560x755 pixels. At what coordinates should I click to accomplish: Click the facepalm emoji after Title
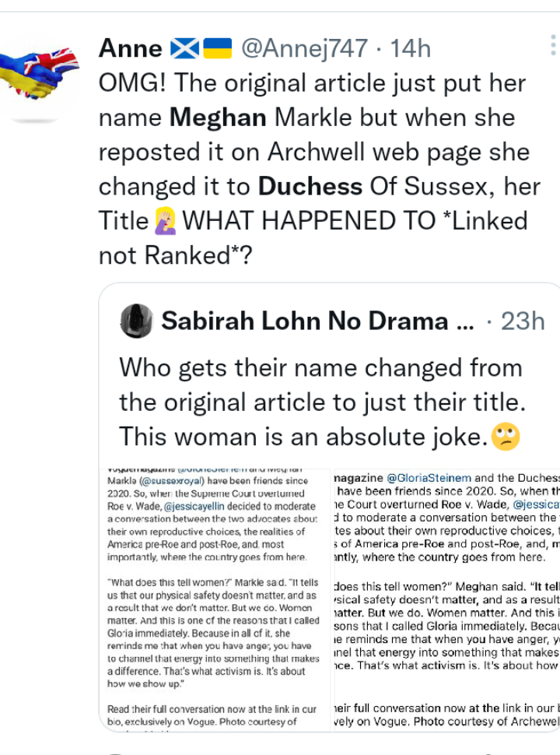[166, 222]
